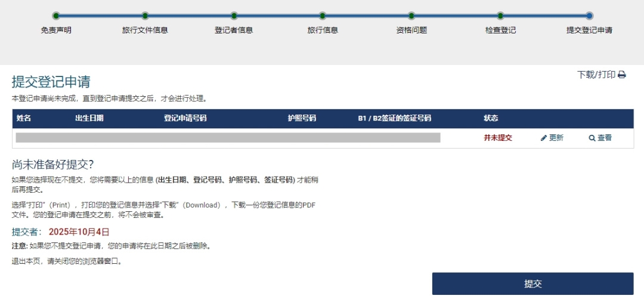Click the 下载/打印 link text
The height and width of the screenshot is (308, 644).
click(596, 75)
